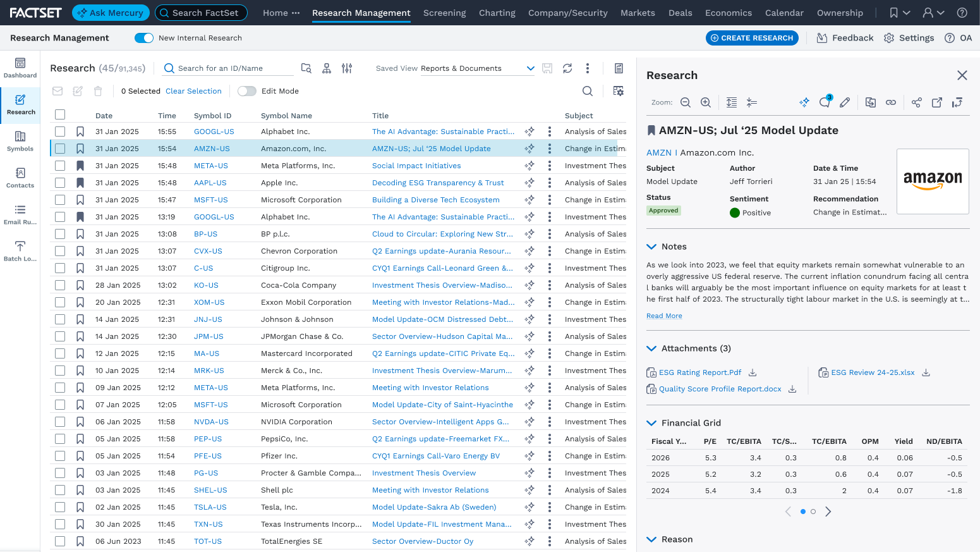Open Contacts in the left sidebar
Viewport: 980px width, 552px height.
pyautogui.click(x=20, y=178)
